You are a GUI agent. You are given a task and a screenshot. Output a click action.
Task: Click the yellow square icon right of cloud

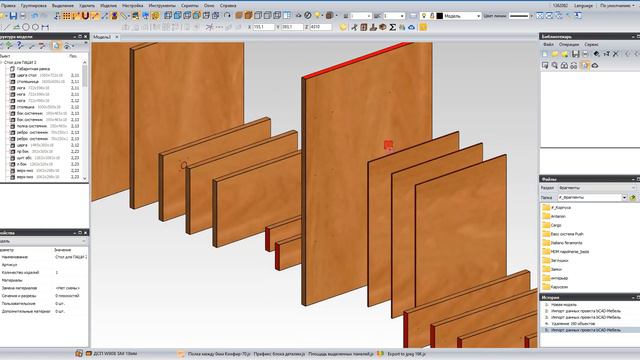tap(423, 27)
